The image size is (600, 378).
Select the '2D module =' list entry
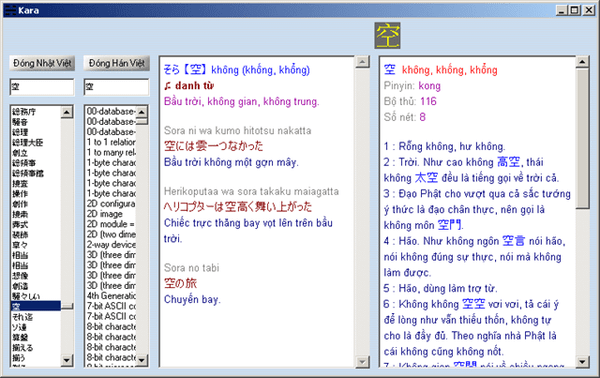(111, 225)
